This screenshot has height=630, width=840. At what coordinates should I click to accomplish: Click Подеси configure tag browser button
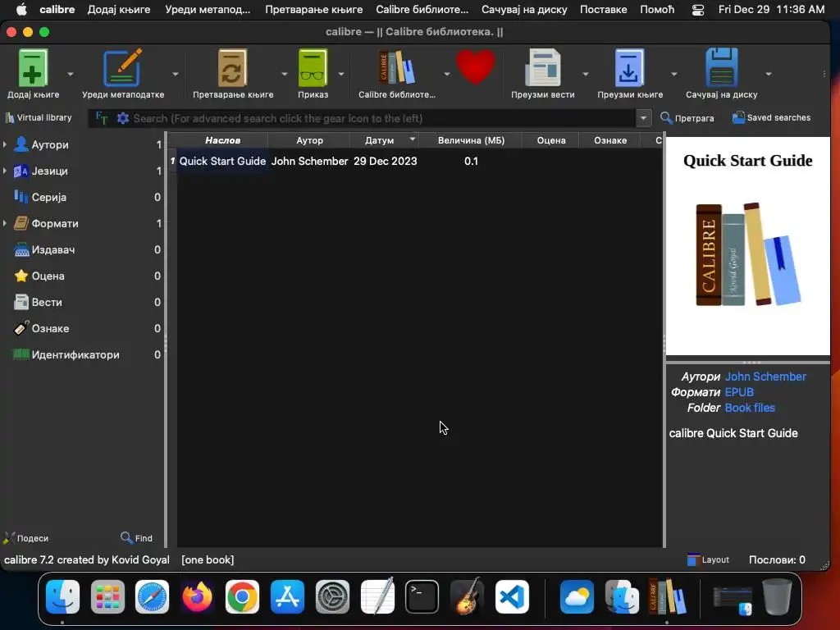26,538
